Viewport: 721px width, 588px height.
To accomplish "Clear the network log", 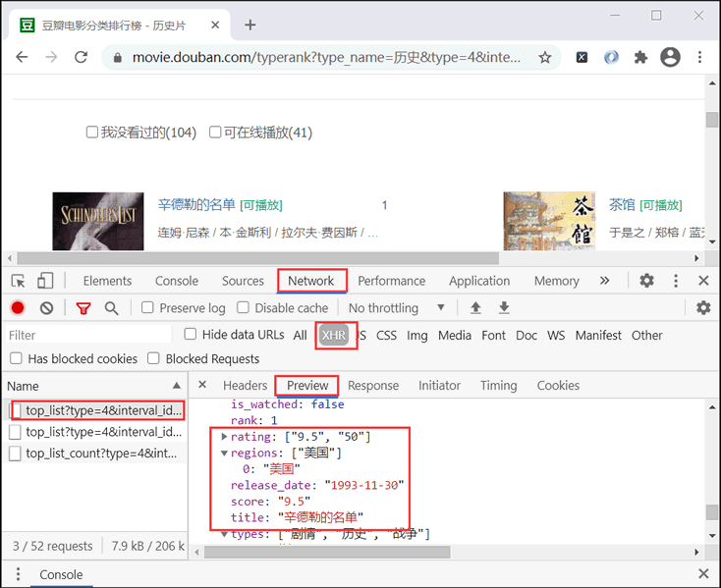I will click(x=46, y=308).
